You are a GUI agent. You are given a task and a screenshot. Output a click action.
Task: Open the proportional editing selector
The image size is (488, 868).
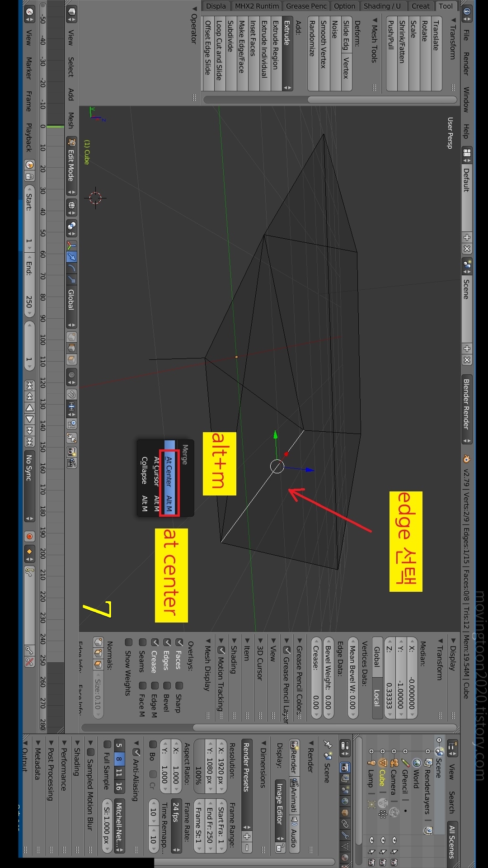tap(71, 377)
